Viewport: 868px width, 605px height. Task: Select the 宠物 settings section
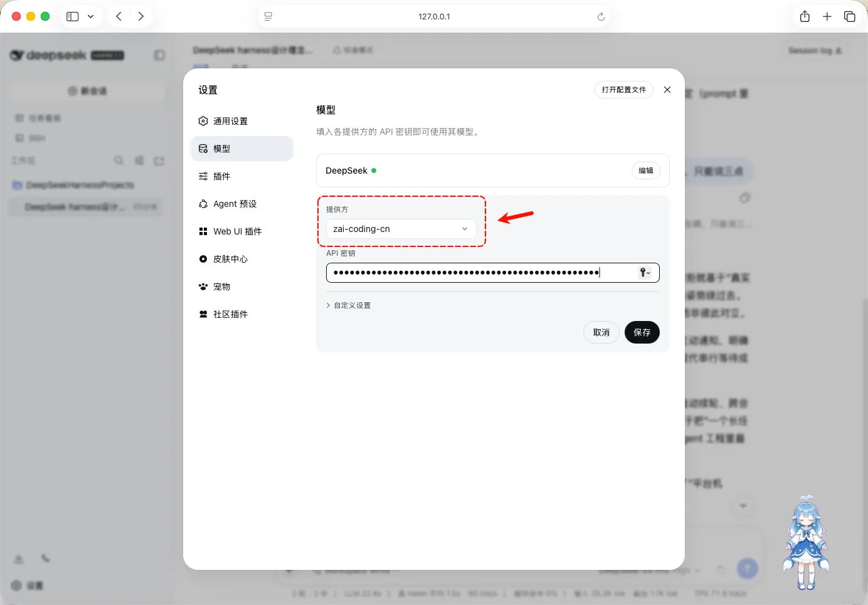(x=242, y=287)
